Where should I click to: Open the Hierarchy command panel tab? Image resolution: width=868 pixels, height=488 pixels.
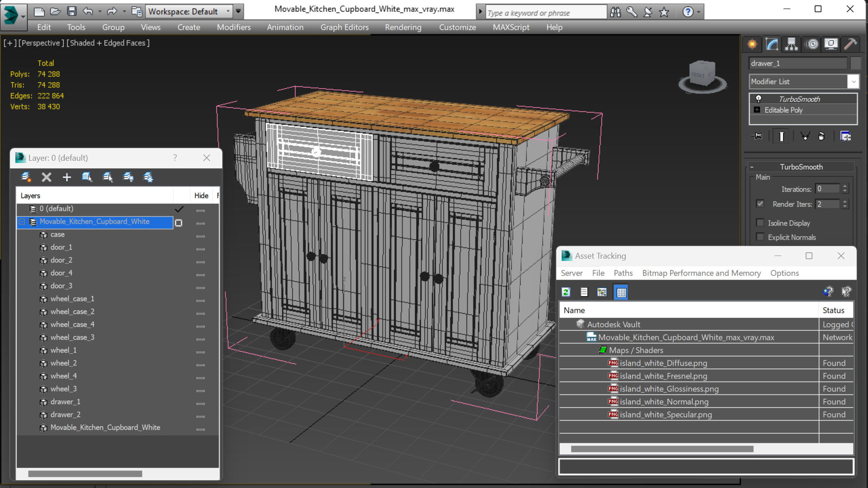[x=792, y=44]
